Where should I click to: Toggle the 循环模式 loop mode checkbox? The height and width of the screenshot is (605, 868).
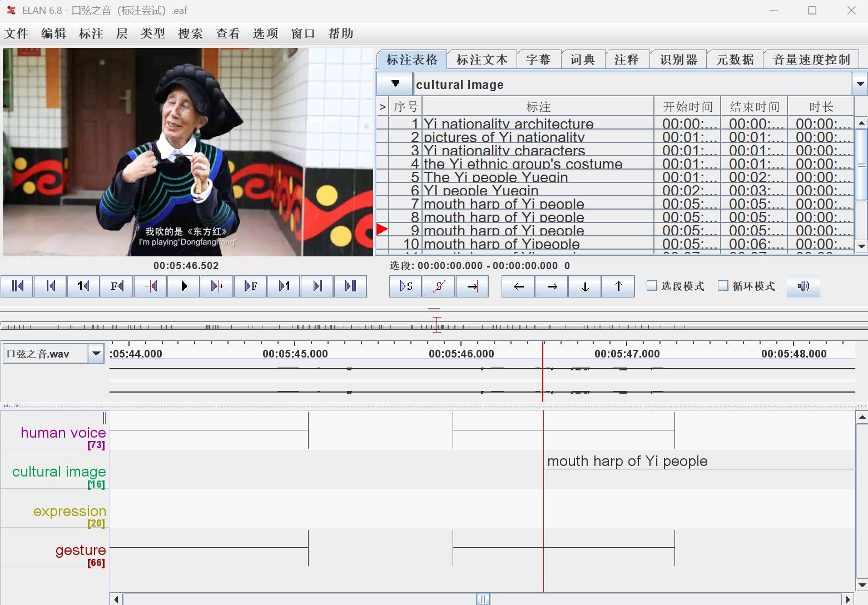[x=723, y=286]
